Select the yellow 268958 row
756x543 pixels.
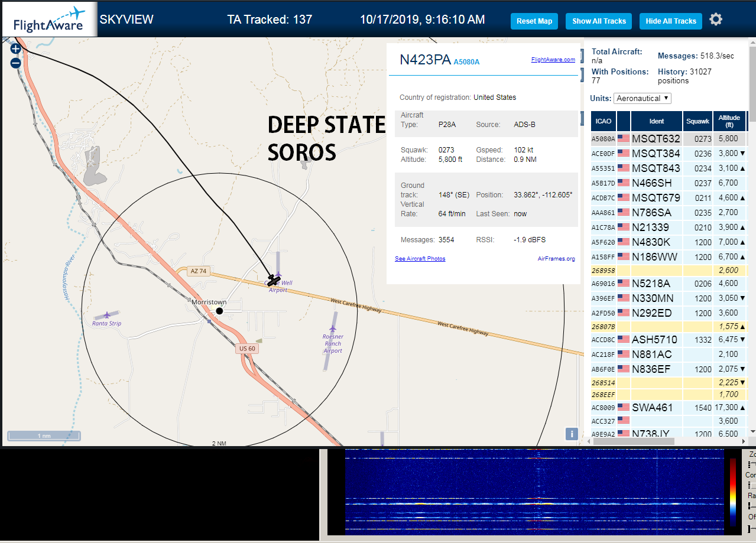point(669,270)
